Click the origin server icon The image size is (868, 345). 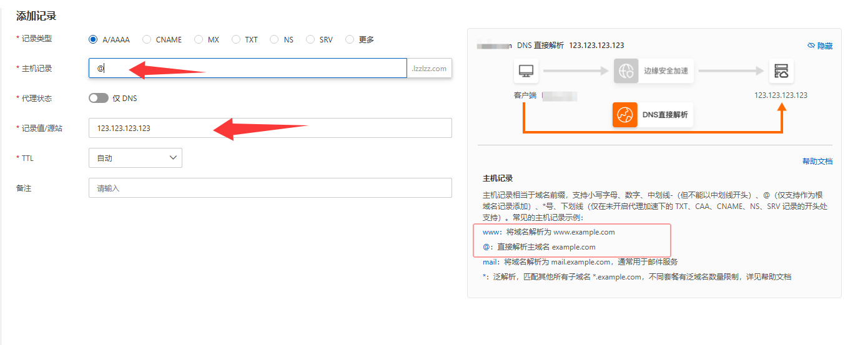tap(781, 71)
